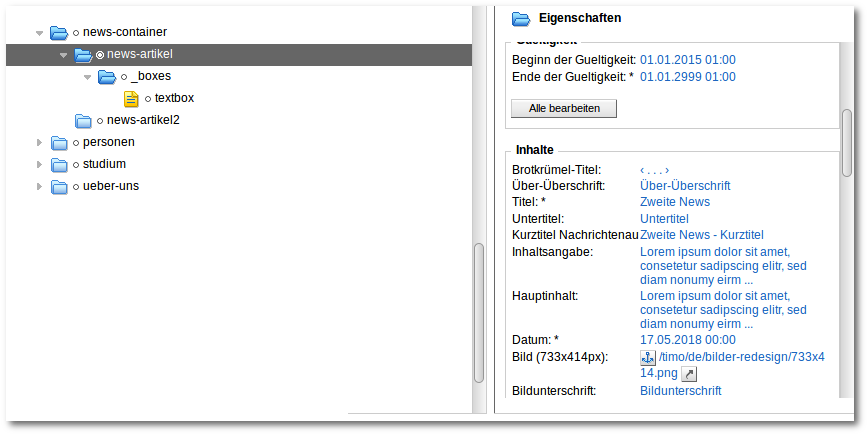Click the open news-artikel folder icon
The image size is (868, 435).
tap(83, 55)
